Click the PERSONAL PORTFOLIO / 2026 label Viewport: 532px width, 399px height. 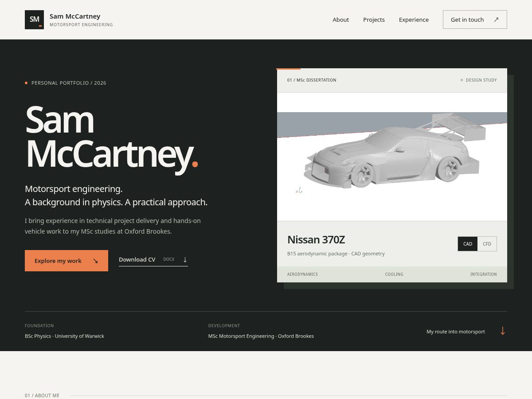tap(69, 83)
